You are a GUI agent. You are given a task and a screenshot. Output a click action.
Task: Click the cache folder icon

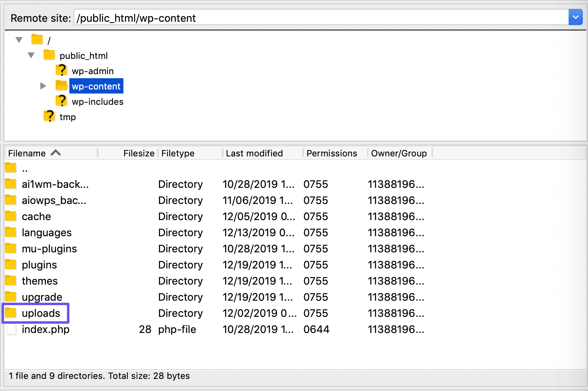coord(10,216)
